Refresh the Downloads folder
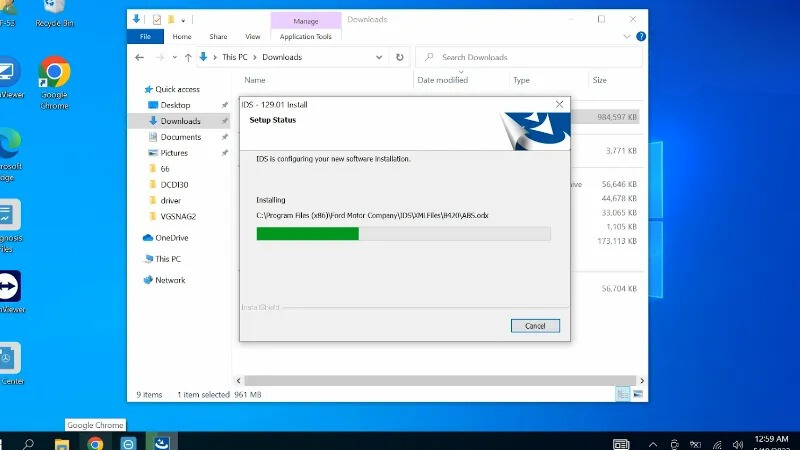This screenshot has width=800, height=450. click(x=399, y=57)
